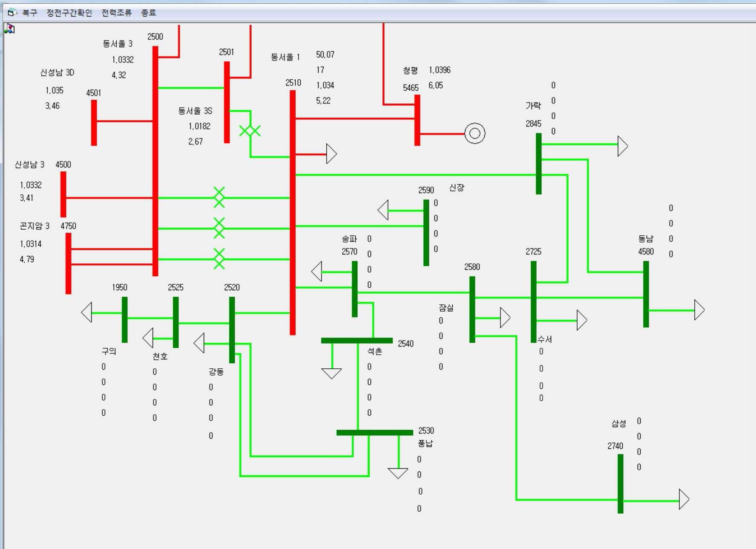Click the 신성남 3 label

click(x=29, y=165)
